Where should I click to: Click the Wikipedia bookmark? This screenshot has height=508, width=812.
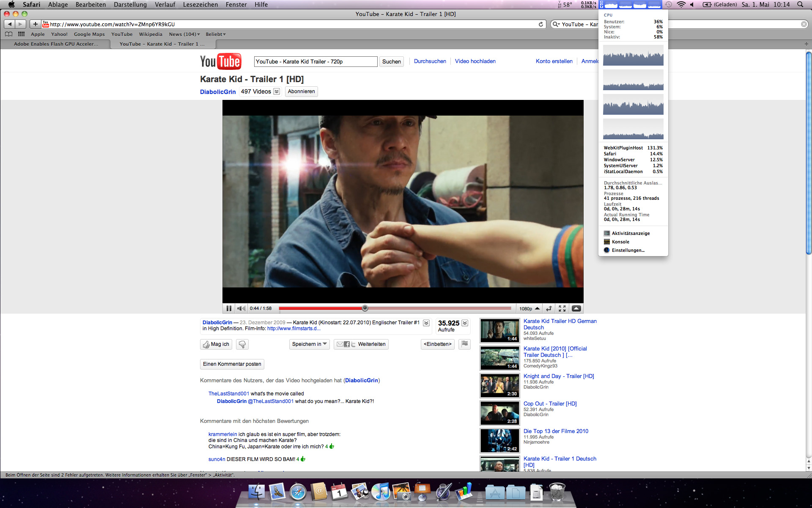click(151, 34)
